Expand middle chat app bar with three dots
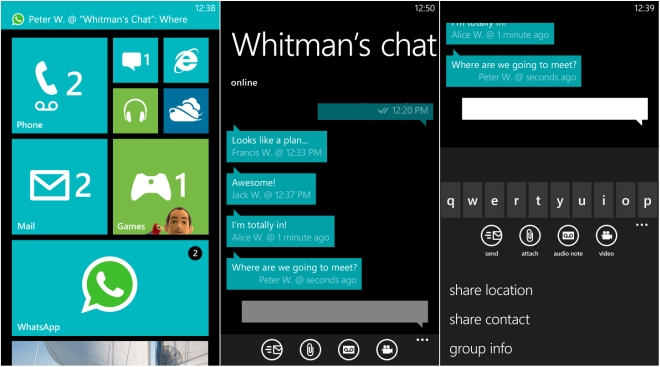Screen dimensions: 660x367 pyautogui.click(x=422, y=340)
